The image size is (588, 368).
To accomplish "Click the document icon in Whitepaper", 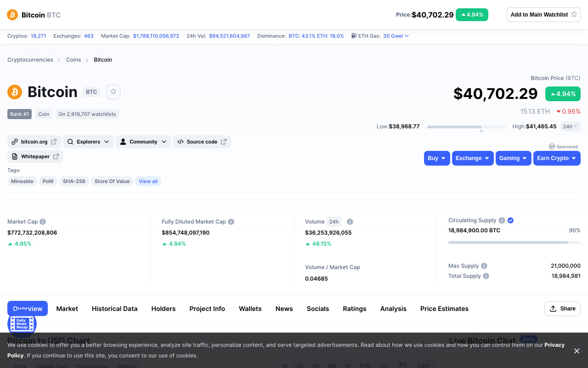I will pyautogui.click(x=15, y=156).
